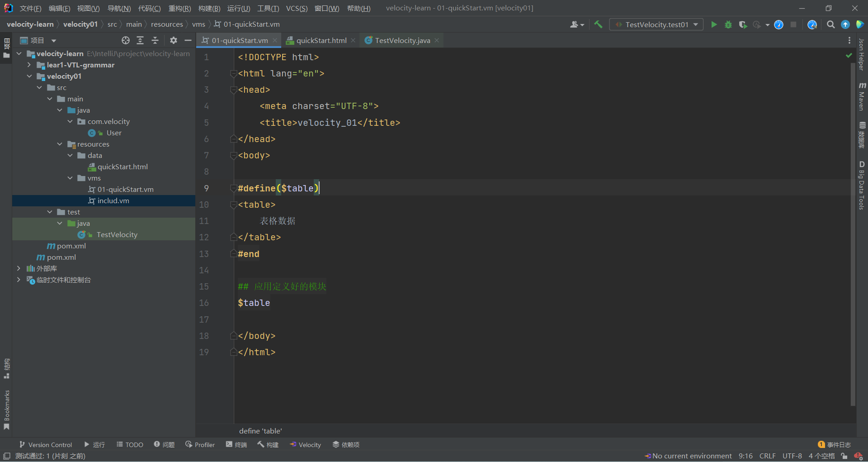868x462 pixels.
Task: Click $table on line 16
Action: 254,303
